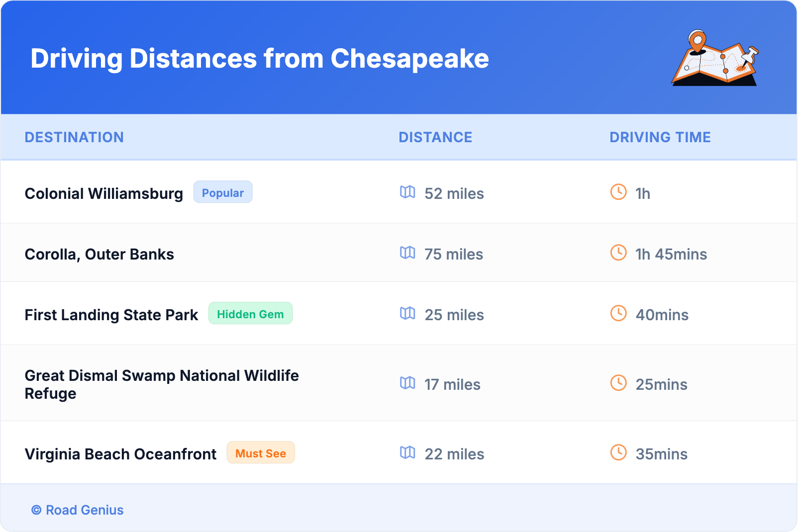This screenshot has width=798, height=532.
Task: Select Great Dismal Swamp National Wildlife Refuge
Action: click(x=162, y=384)
